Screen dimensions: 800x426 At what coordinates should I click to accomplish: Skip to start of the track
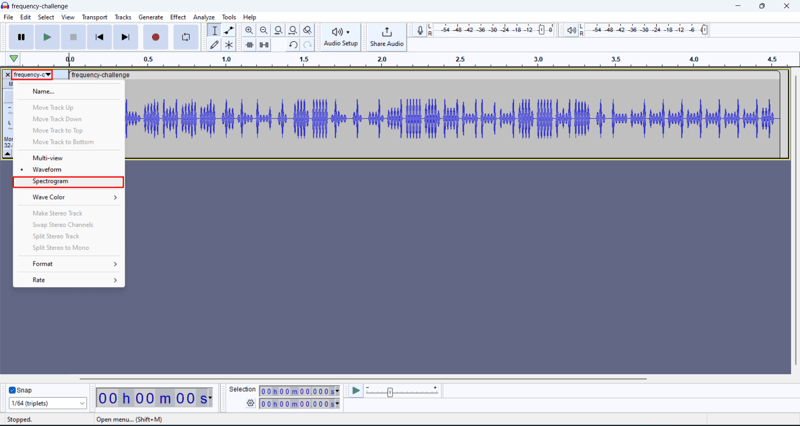tap(99, 37)
